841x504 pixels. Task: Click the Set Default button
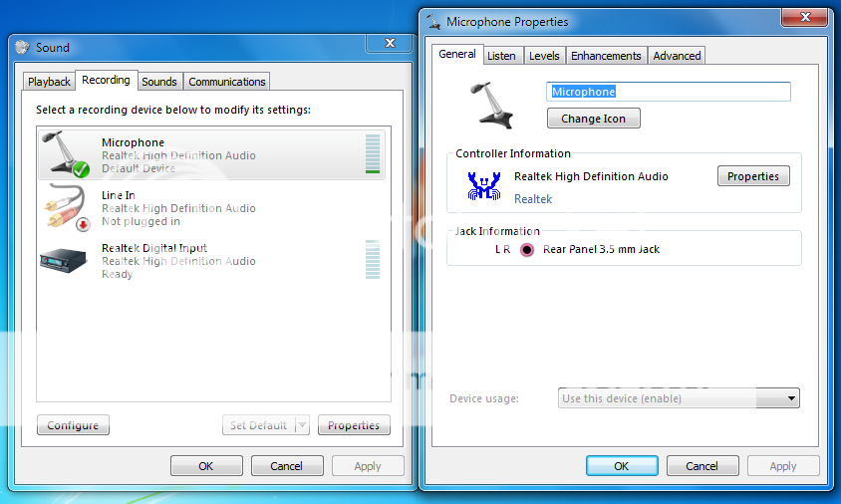259,425
